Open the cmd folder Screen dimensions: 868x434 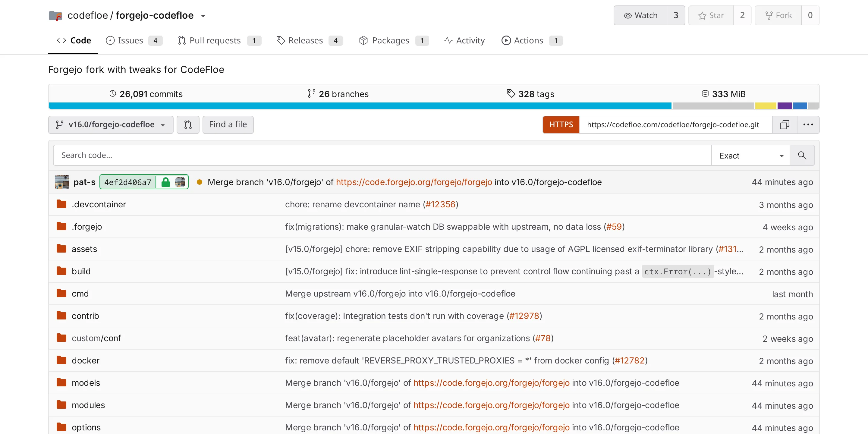coord(80,294)
